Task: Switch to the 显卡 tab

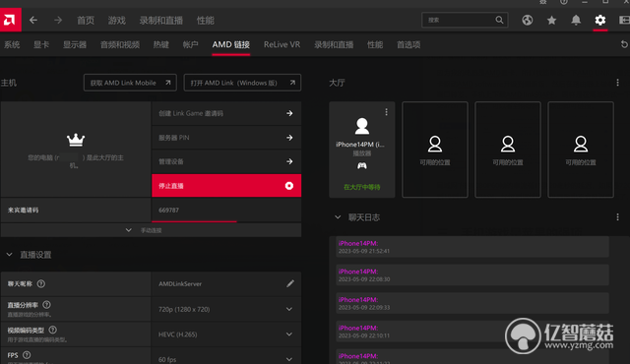Action: pos(41,44)
